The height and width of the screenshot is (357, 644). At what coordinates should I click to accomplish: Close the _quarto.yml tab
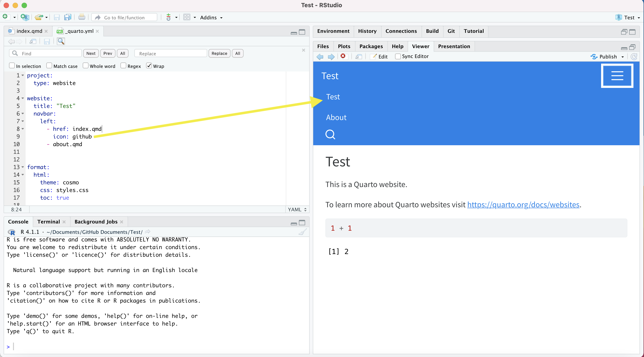tap(97, 31)
